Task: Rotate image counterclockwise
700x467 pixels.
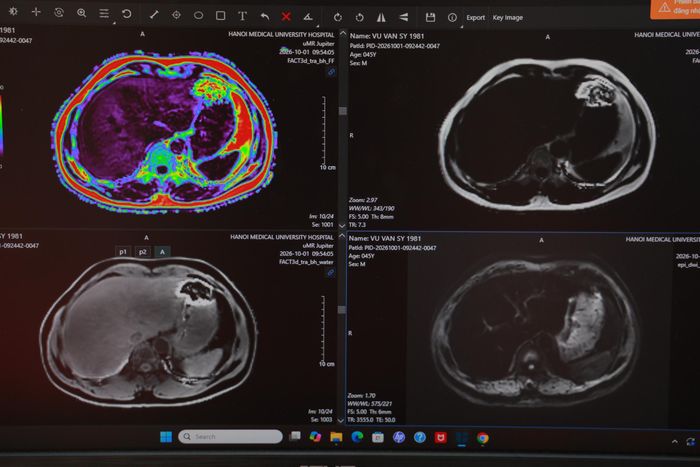Action: point(359,17)
